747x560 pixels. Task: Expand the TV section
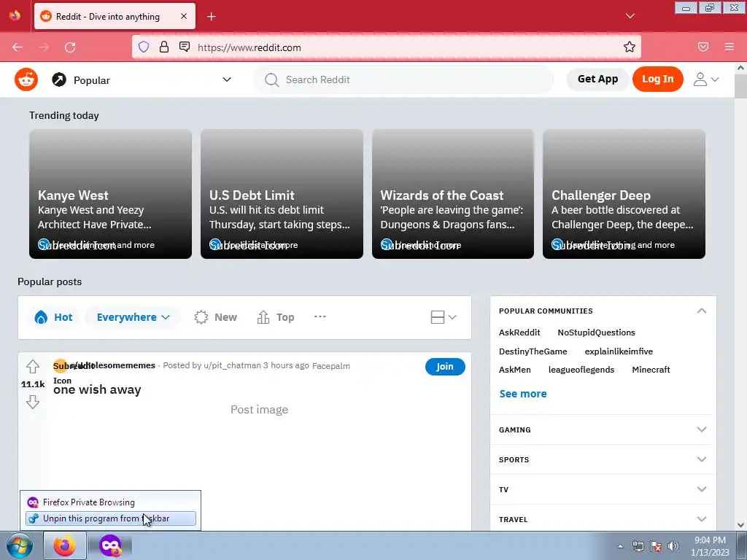click(x=603, y=489)
